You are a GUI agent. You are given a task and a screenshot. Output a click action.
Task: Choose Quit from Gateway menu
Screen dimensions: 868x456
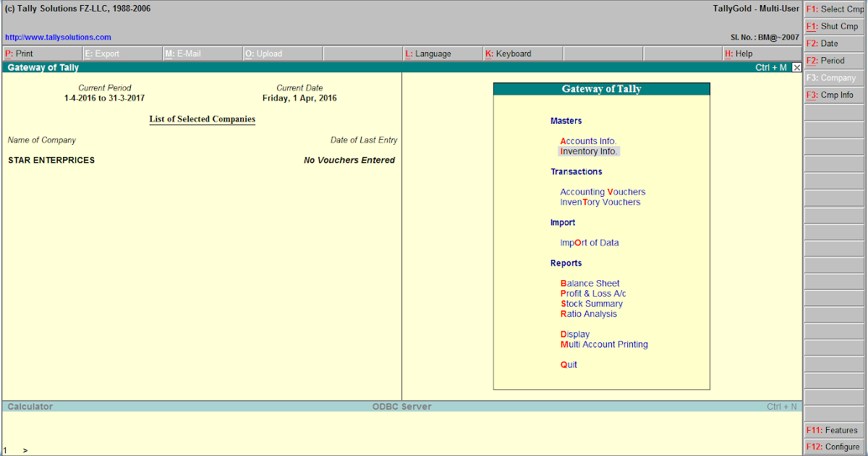(x=569, y=364)
